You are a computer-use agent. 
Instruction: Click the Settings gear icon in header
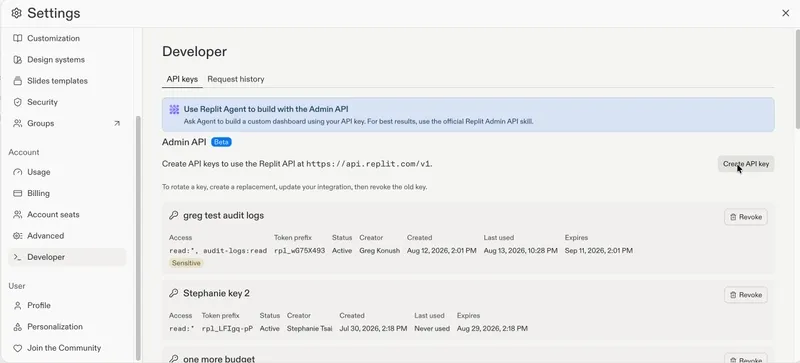(16, 13)
